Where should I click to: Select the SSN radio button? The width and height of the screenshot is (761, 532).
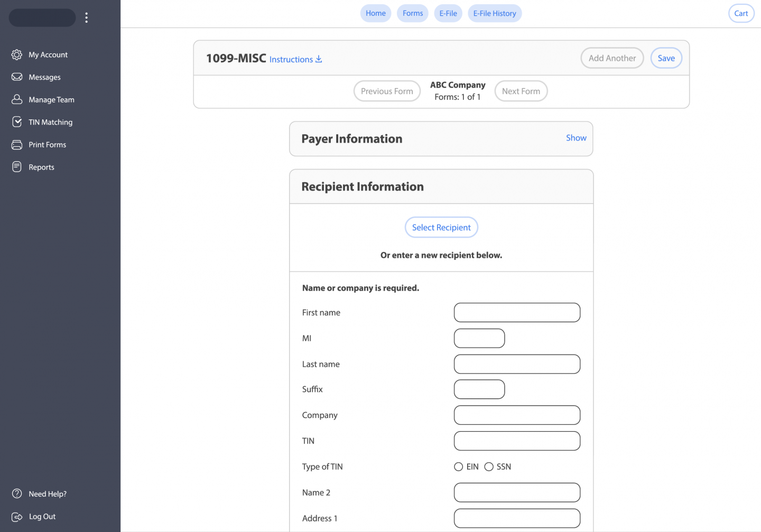pyautogui.click(x=489, y=467)
